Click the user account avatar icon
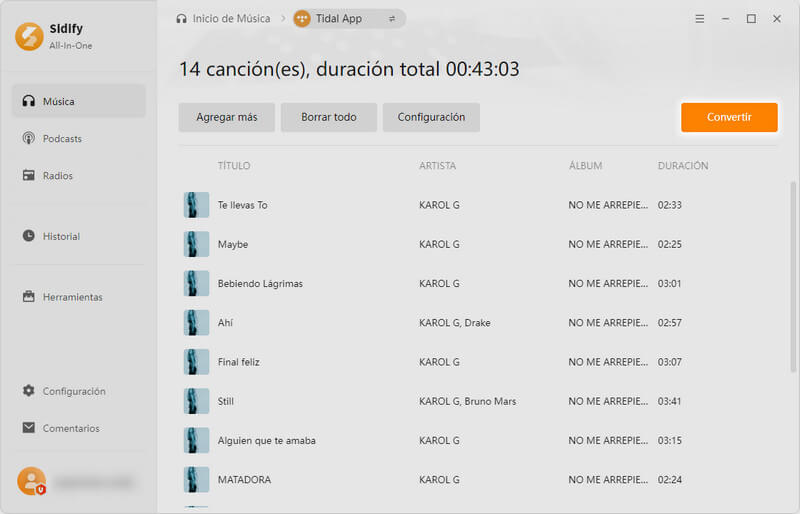Viewport: 800px width, 514px height. pyautogui.click(x=32, y=481)
